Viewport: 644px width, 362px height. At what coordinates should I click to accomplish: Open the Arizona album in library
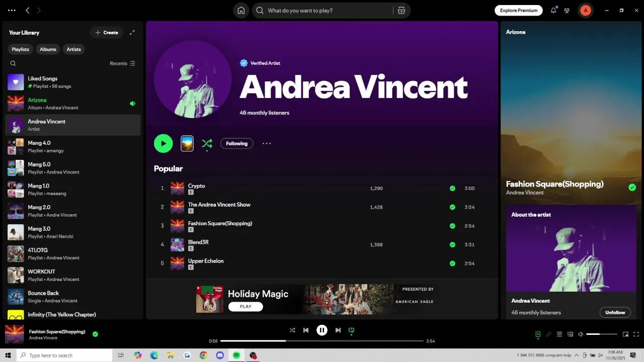pos(73,104)
